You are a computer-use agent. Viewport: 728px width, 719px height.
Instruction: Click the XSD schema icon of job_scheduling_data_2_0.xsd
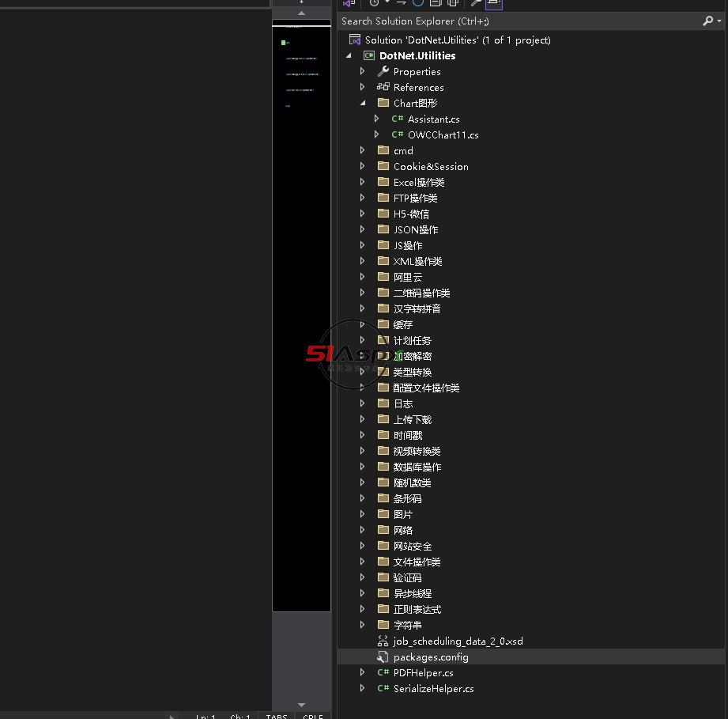point(383,641)
